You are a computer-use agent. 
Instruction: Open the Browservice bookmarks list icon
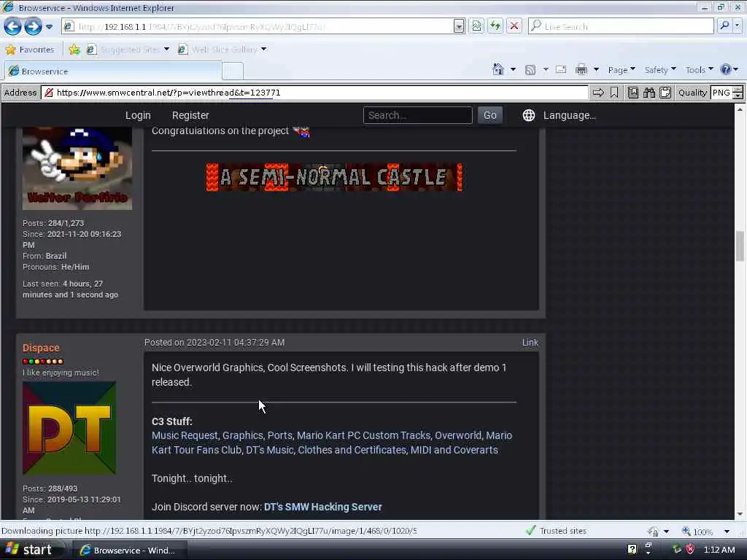pos(632,93)
